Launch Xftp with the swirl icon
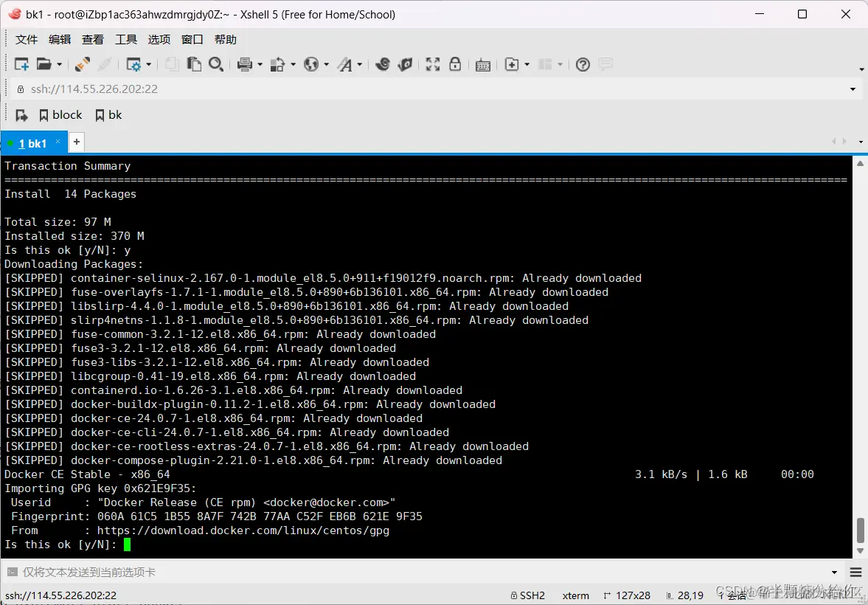 (x=383, y=64)
